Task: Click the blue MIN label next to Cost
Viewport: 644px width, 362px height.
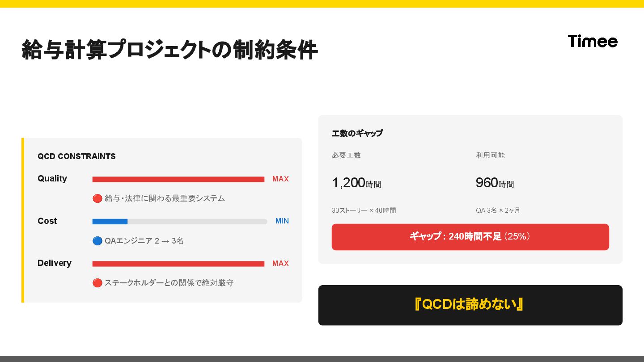Action: pos(282,221)
